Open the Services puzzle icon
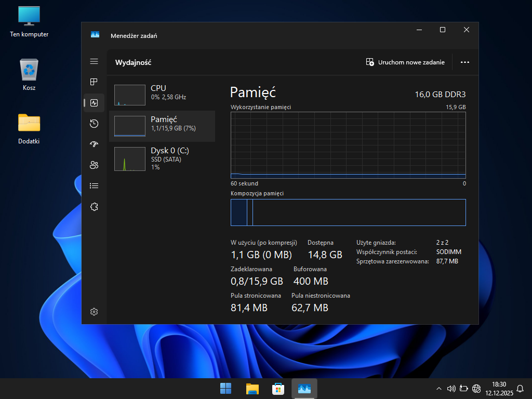 coord(94,207)
